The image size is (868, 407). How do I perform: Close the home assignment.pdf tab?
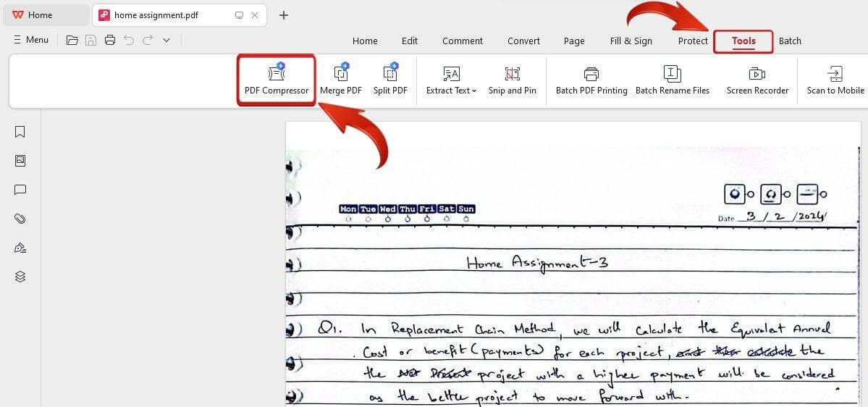click(255, 15)
